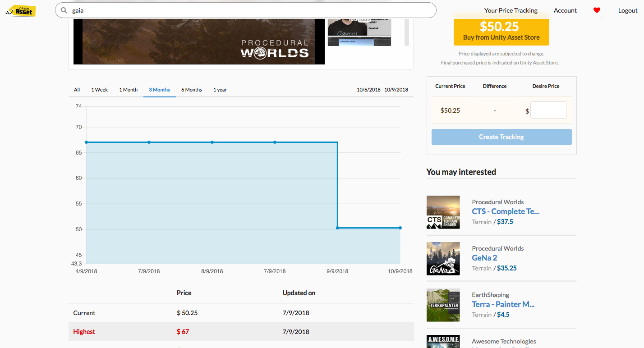The image size is (644, 348).
Task: Open Your Price Tracking page
Action: pos(511,10)
